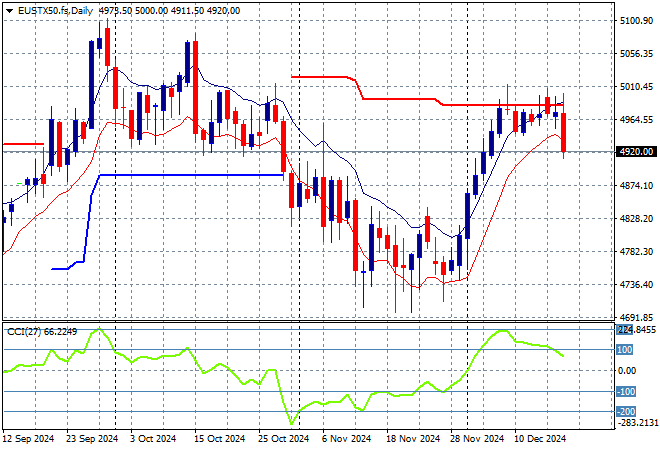Viewport: 660px width, 450px height.
Task: Click the 5010.45 price axis label
Action: coord(636,87)
